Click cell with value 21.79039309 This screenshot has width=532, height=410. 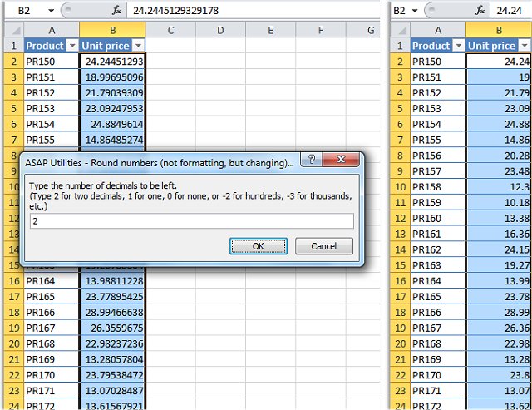pos(112,93)
